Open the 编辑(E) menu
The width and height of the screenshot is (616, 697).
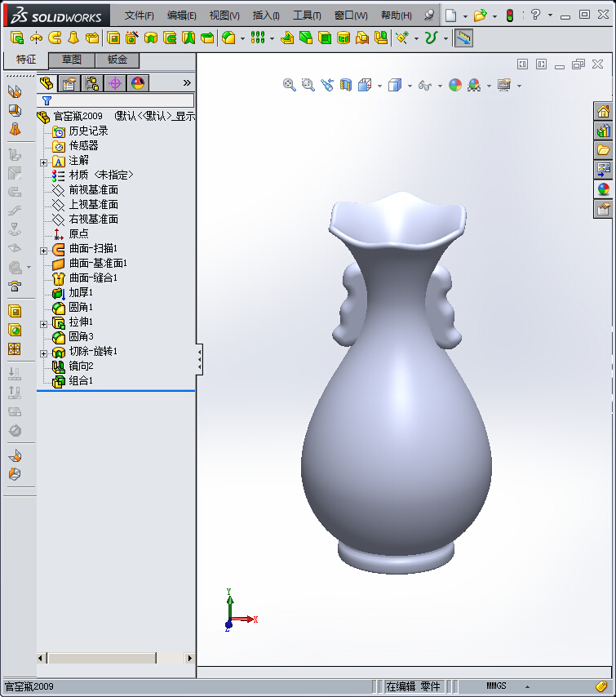181,16
